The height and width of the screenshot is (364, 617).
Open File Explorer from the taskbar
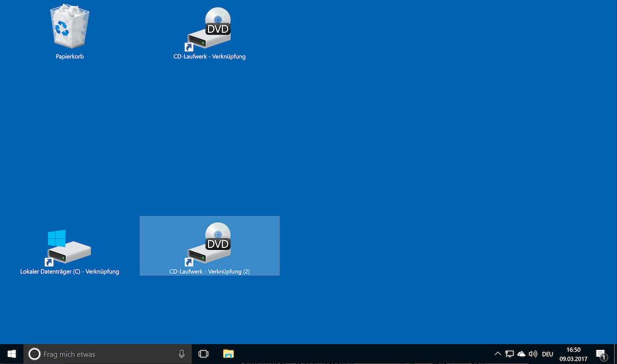pos(228,354)
